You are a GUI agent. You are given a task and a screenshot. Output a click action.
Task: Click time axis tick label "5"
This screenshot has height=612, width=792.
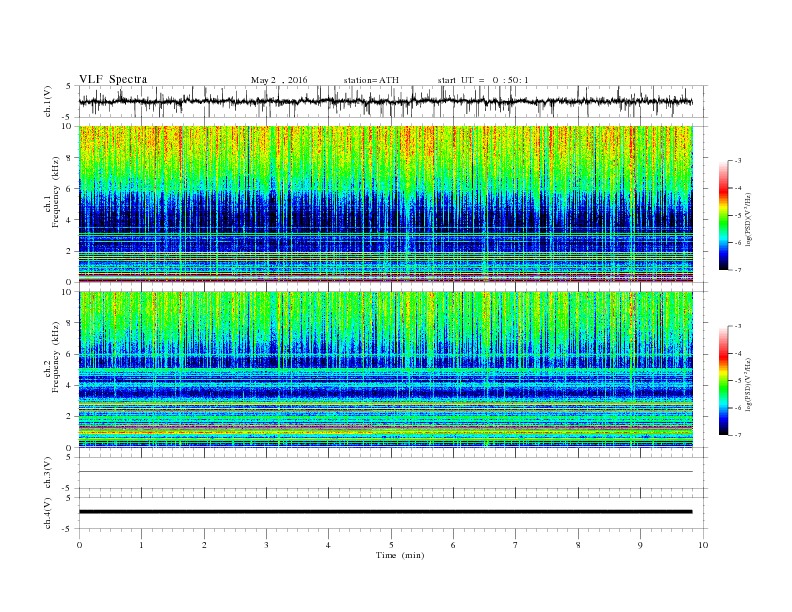[391, 545]
